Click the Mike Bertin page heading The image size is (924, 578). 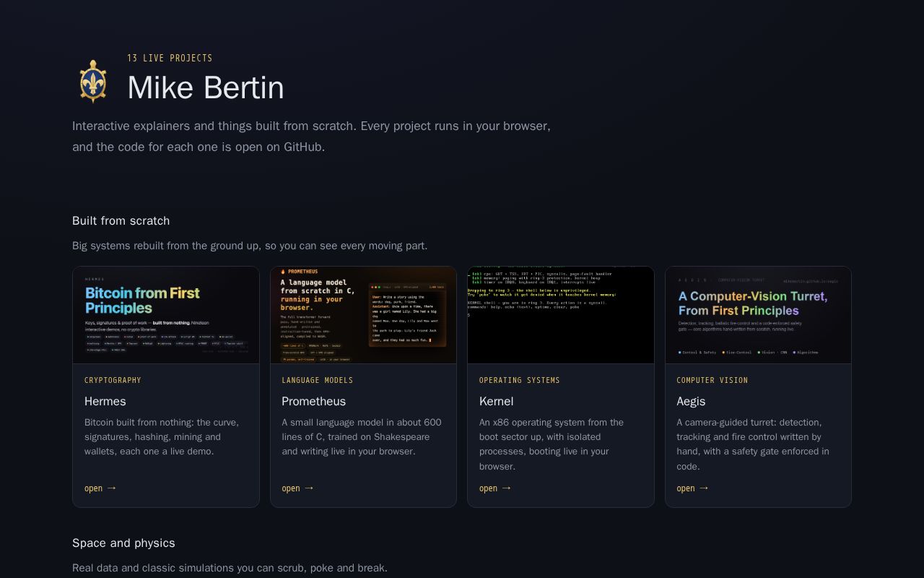[206, 87]
